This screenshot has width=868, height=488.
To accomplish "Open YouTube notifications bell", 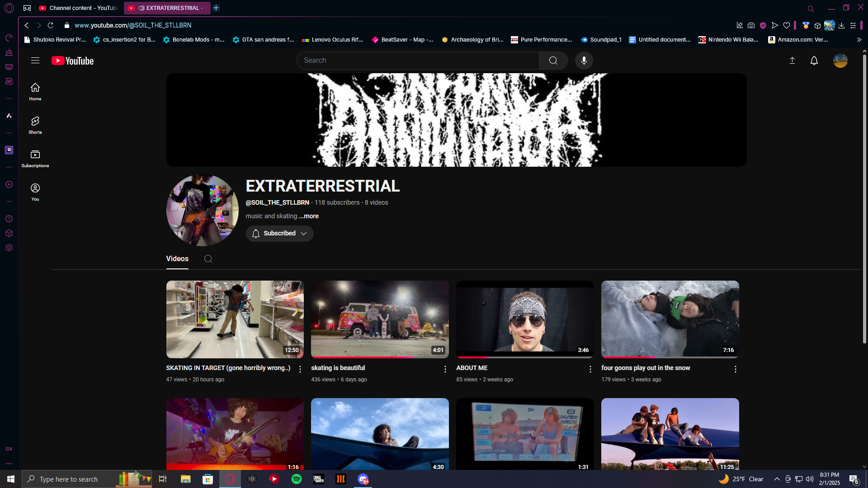I will pyautogui.click(x=814, y=61).
